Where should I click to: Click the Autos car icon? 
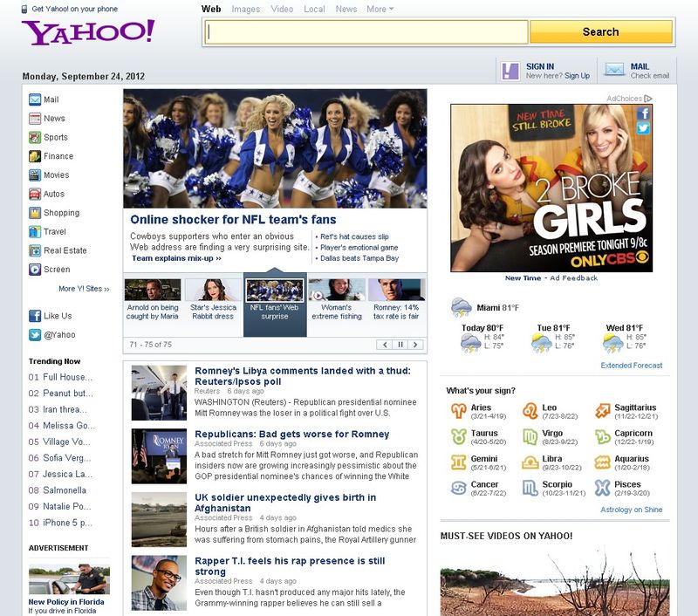[x=35, y=194]
